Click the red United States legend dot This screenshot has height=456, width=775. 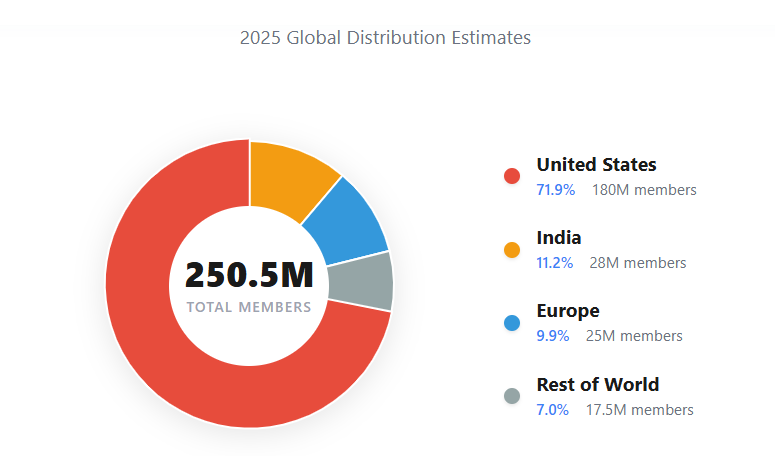512,176
